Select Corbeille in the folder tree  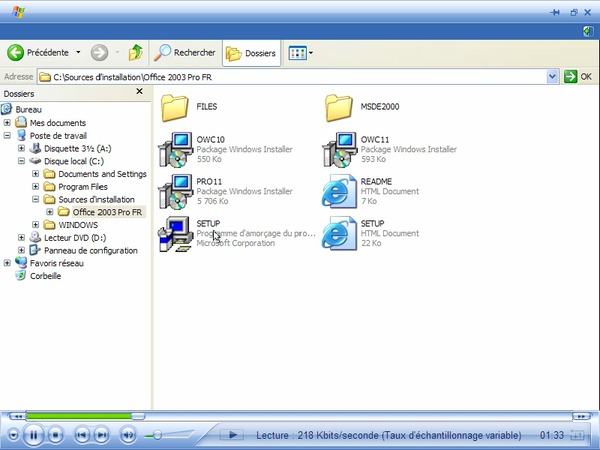click(x=44, y=276)
